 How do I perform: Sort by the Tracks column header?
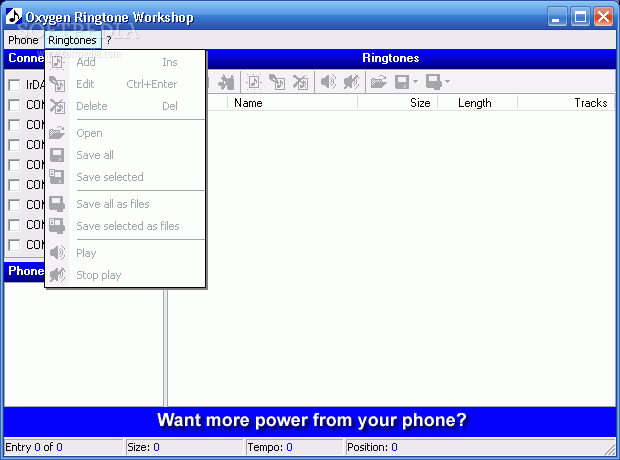[x=566, y=103]
